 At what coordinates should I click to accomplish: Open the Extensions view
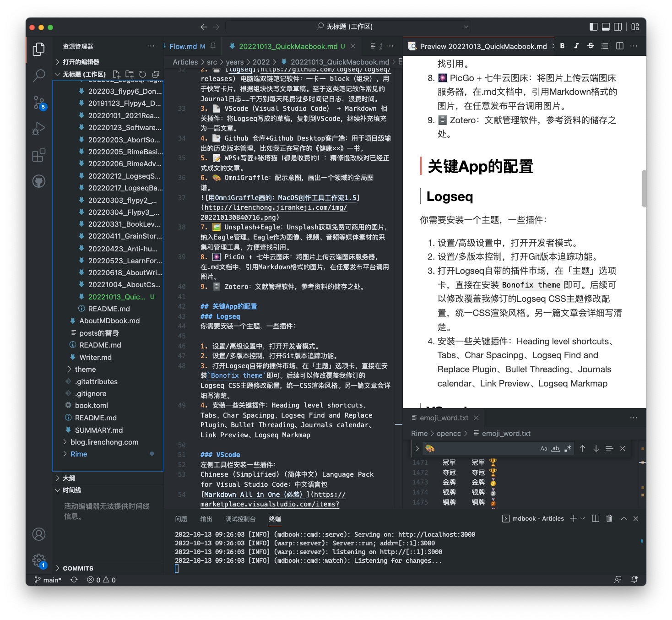pos(39,155)
